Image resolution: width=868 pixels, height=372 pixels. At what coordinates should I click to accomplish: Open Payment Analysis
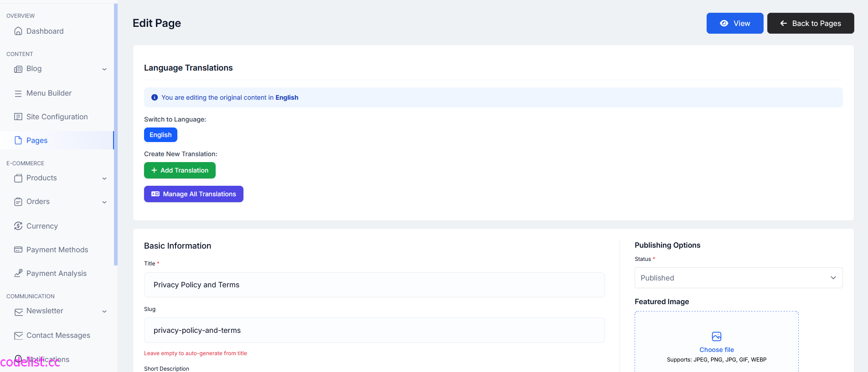coord(57,273)
